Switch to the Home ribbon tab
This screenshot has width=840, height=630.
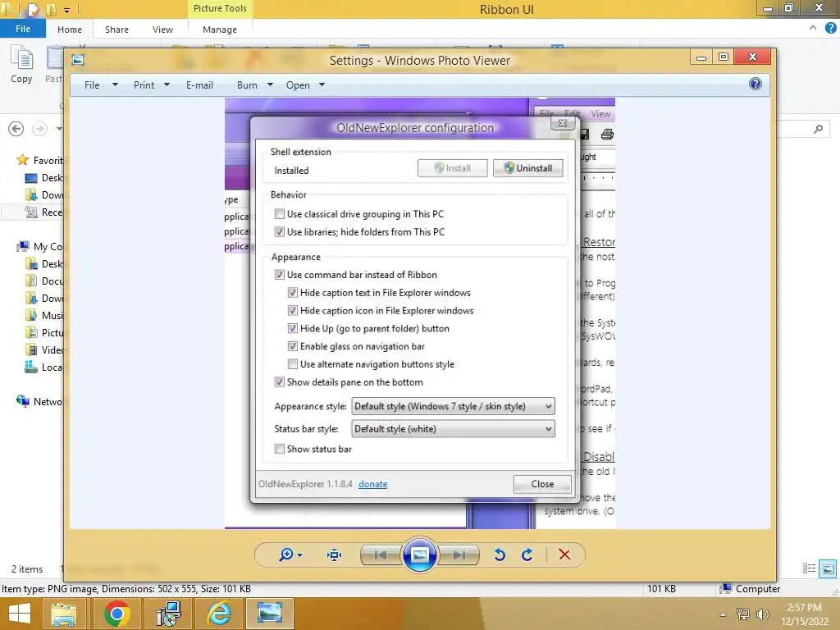(70, 30)
